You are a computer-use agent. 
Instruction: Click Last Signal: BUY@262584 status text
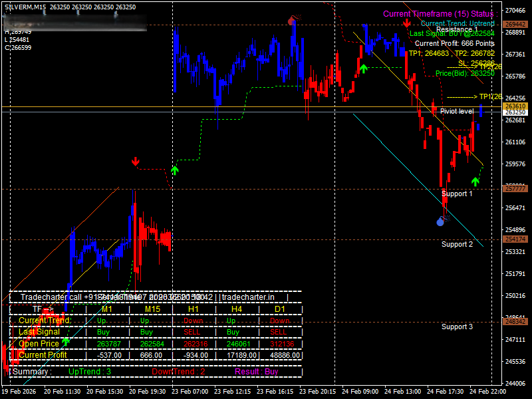coord(452,33)
